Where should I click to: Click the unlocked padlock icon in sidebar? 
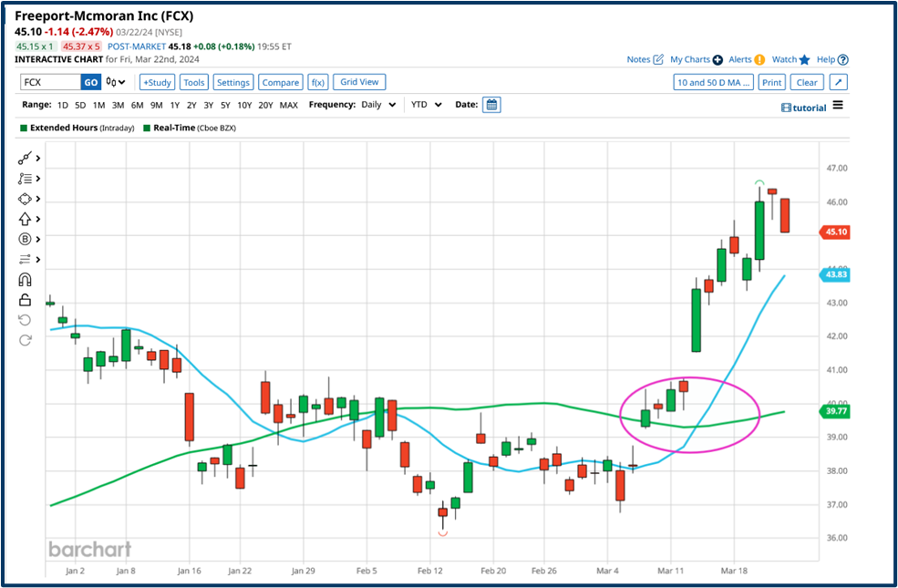coord(26,300)
